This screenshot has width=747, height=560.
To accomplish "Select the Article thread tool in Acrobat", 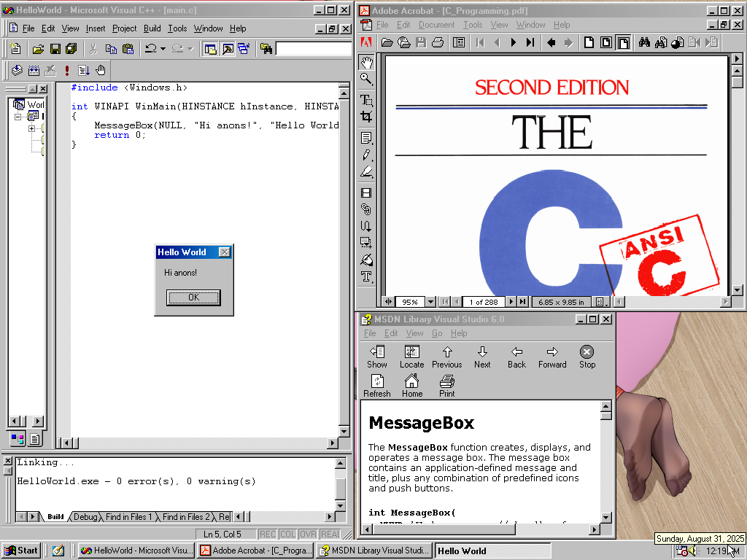I will coord(366,226).
